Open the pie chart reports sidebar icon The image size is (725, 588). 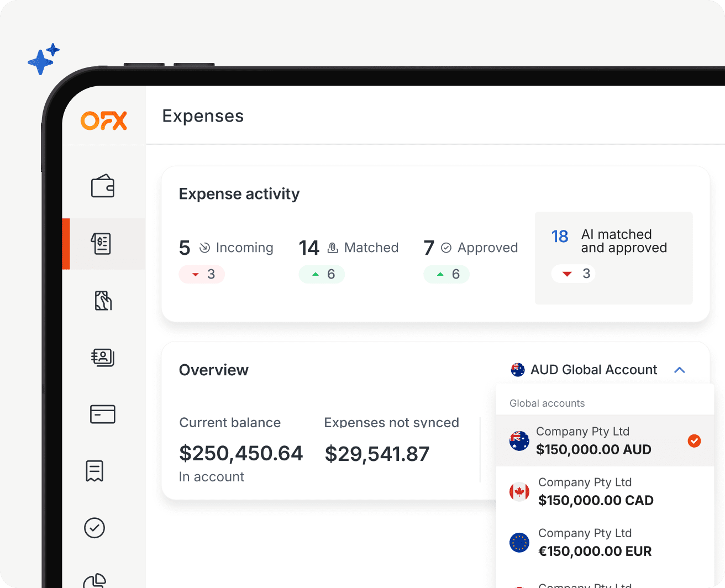click(95, 580)
